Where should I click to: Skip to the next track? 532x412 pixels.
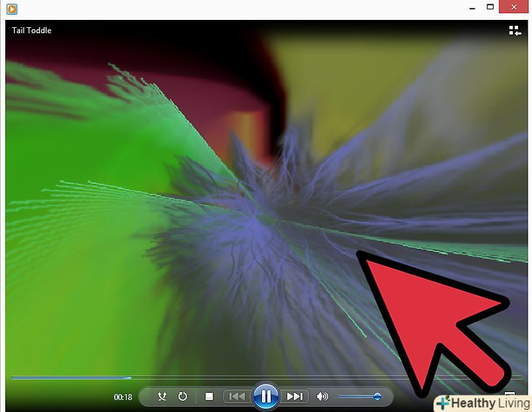294,397
